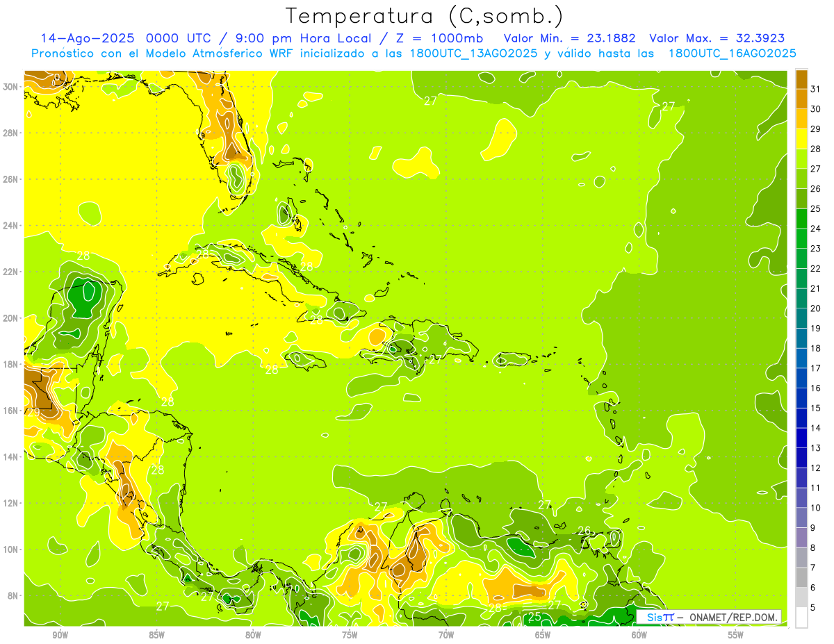834x644 pixels.
Task: Click the '5' value on the color scale
Action: point(814,608)
